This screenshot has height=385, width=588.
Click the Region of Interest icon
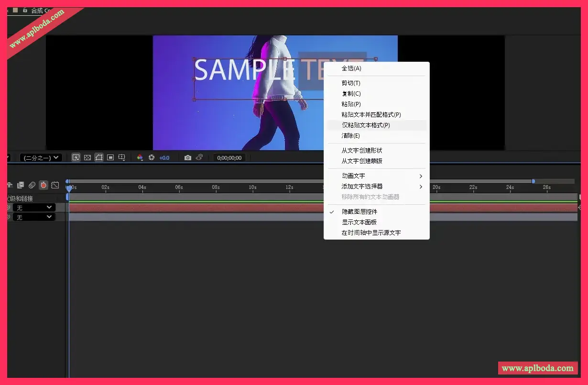click(110, 157)
